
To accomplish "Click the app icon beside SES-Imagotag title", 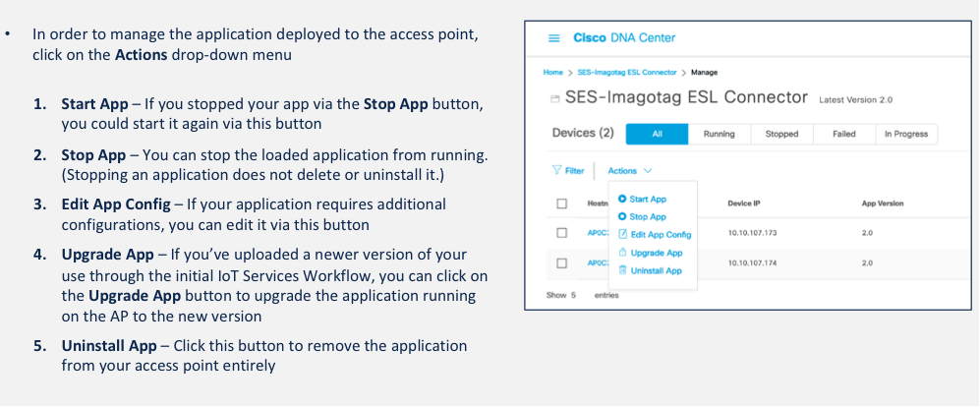I will 556,99.
